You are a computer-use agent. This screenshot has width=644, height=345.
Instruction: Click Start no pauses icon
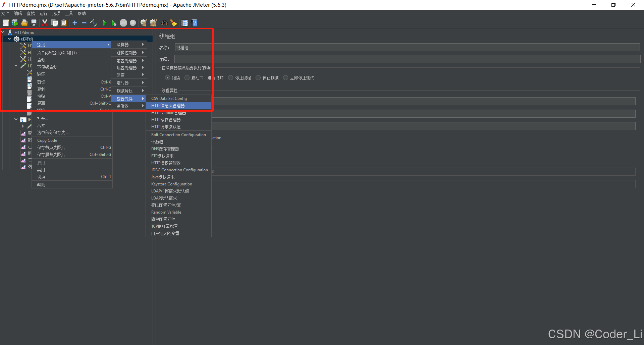point(114,23)
